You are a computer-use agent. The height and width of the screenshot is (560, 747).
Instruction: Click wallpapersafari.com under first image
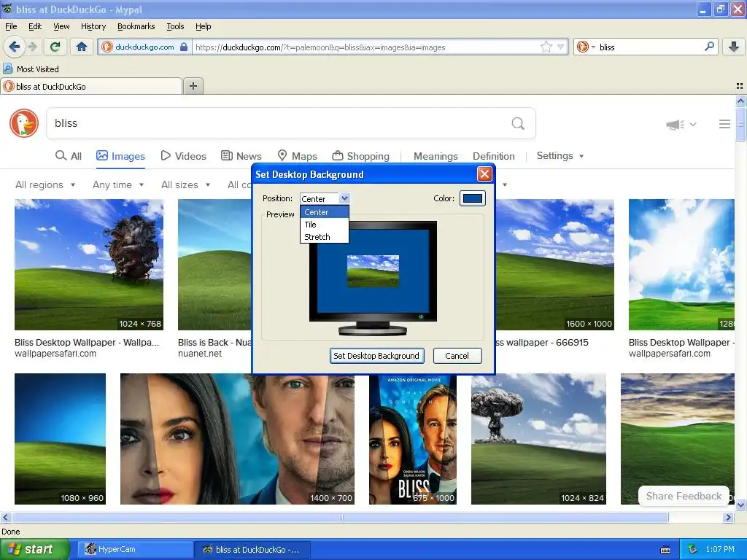coord(55,354)
